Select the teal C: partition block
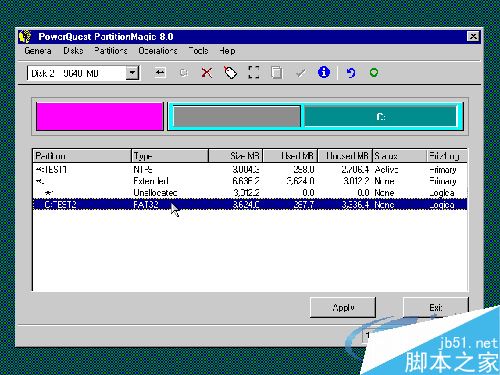The width and height of the screenshot is (500, 375). [x=381, y=116]
